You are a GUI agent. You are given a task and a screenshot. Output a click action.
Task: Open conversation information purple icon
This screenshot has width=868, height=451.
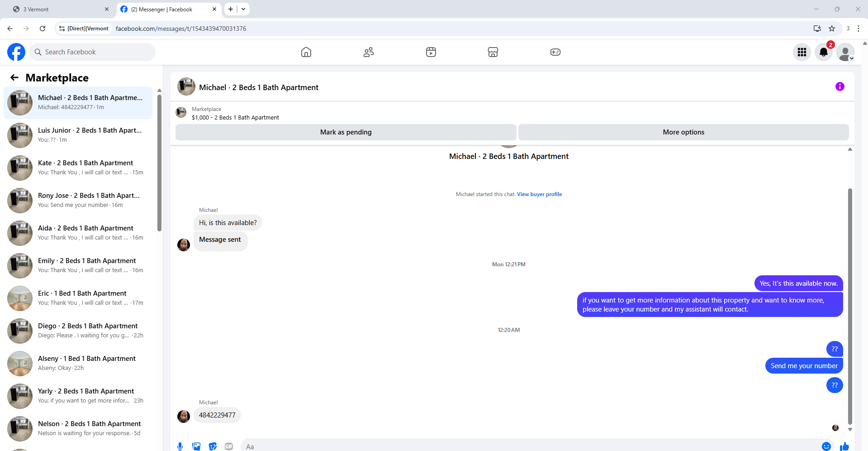[840, 86]
